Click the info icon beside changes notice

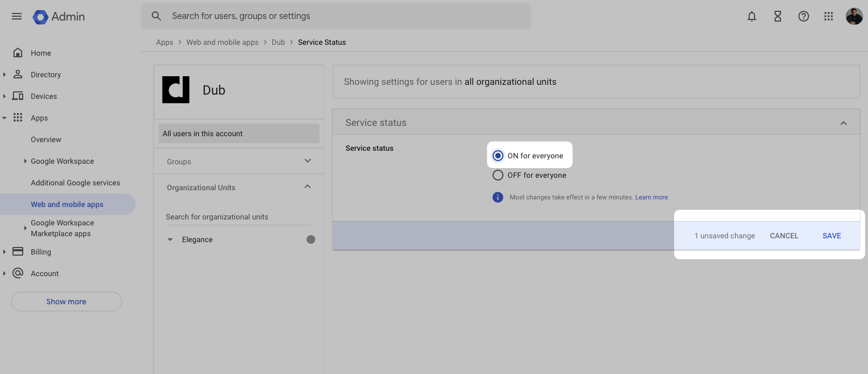click(x=498, y=197)
